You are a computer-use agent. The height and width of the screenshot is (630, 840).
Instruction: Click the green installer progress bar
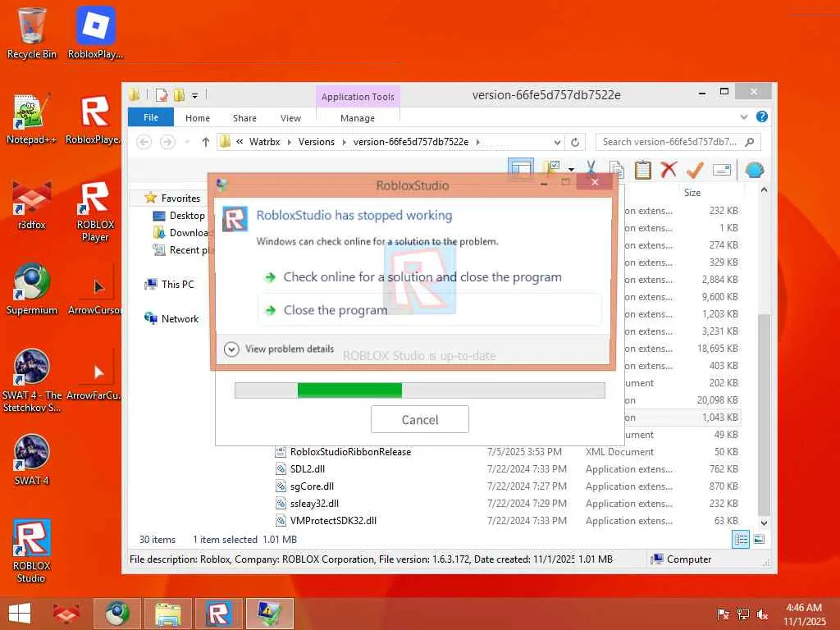(x=420, y=390)
